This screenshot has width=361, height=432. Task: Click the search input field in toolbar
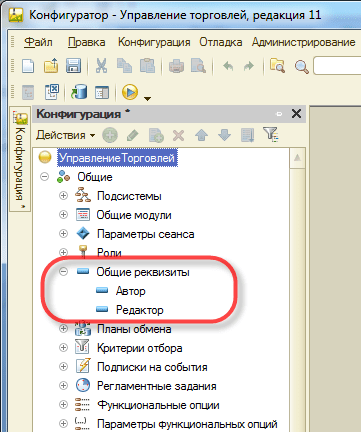[x=337, y=66]
